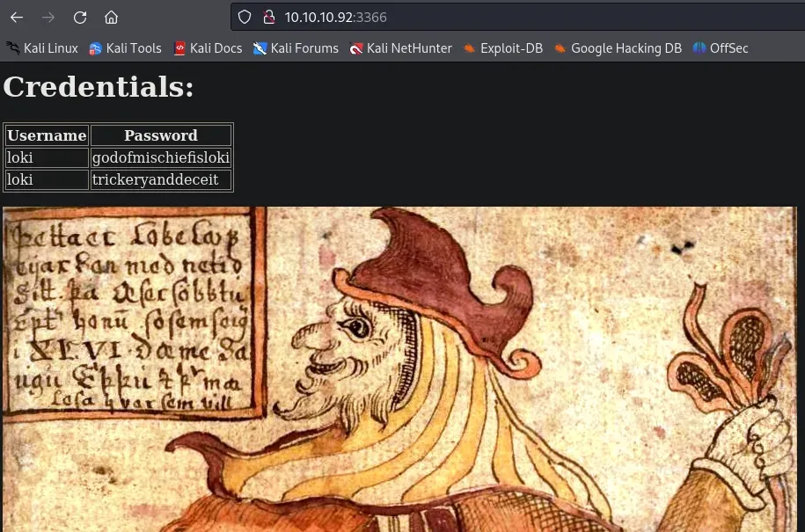Open the Kali Docs bookmark
The height and width of the screenshot is (532, 805).
(x=208, y=48)
